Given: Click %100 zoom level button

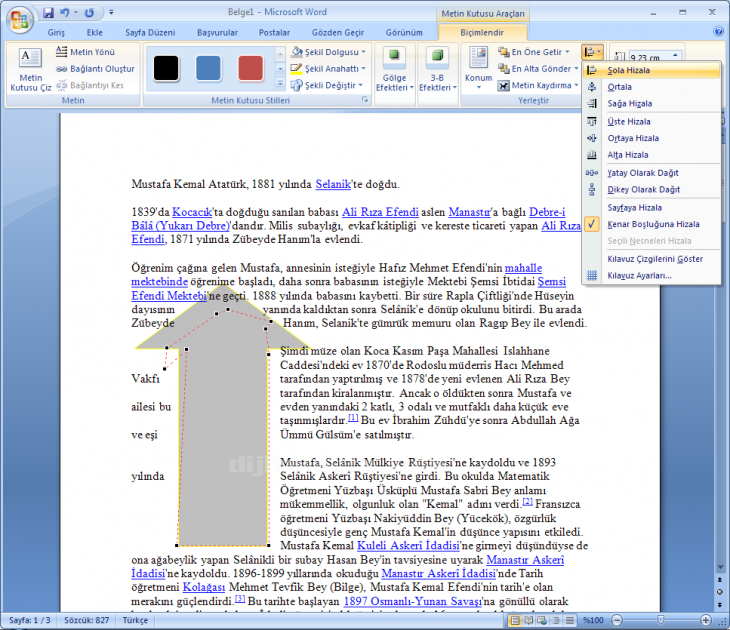Looking at the screenshot, I should click(593, 620).
